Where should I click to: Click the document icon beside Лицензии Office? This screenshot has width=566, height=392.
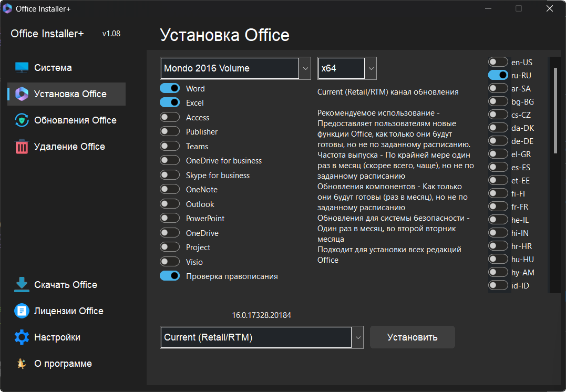(x=21, y=311)
